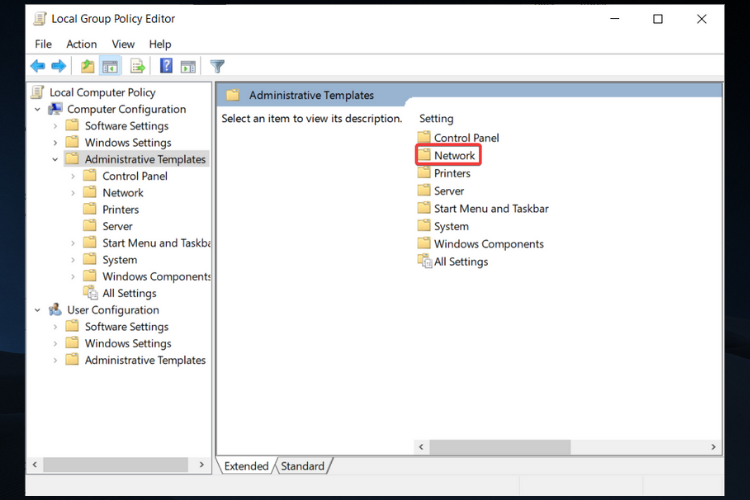Select Software Settings under User Configuration

click(x=127, y=327)
